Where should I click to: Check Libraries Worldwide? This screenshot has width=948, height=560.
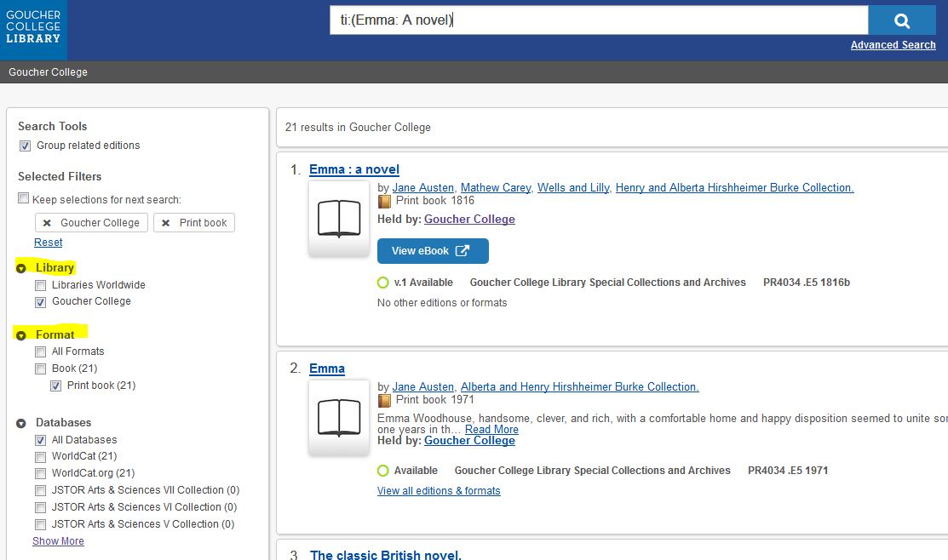41,286
